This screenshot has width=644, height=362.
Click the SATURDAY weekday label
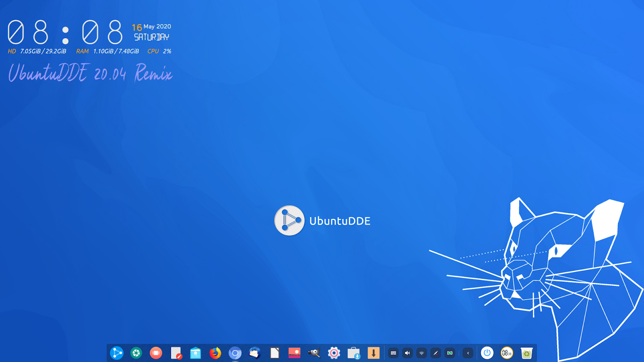(152, 37)
